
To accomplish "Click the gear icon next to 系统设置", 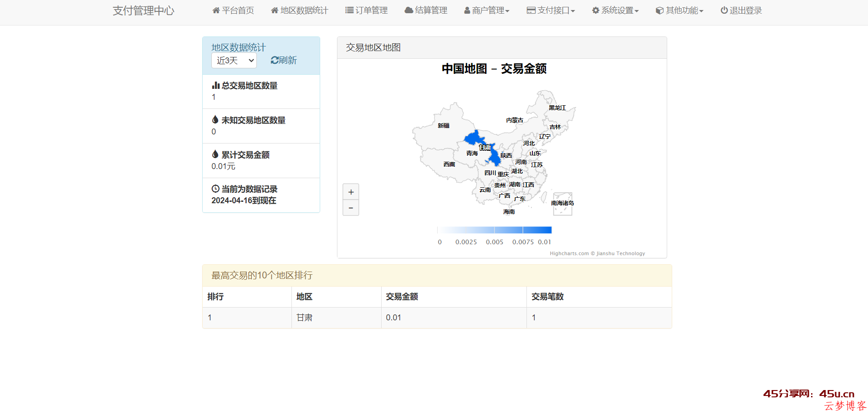I will (595, 10).
